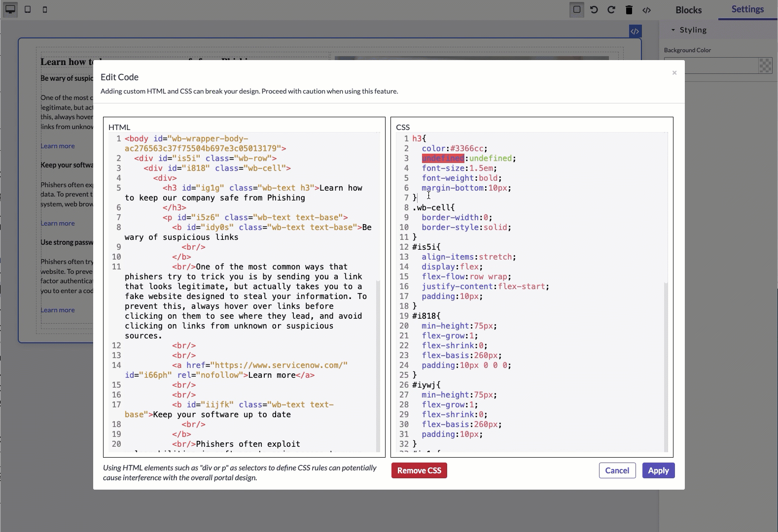The height and width of the screenshot is (532, 778).
Task: Cancel the code edits
Action: pos(617,470)
